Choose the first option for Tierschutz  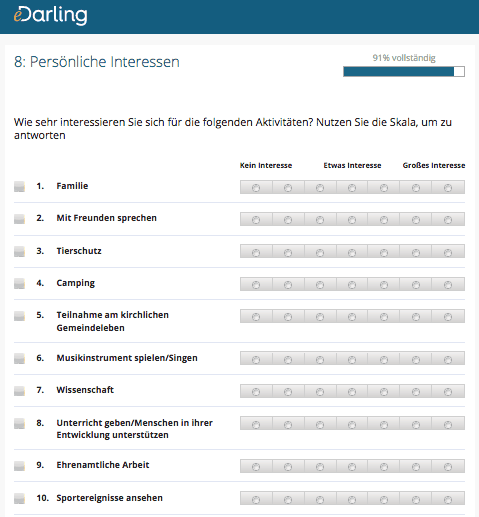(x=256, y=253)
